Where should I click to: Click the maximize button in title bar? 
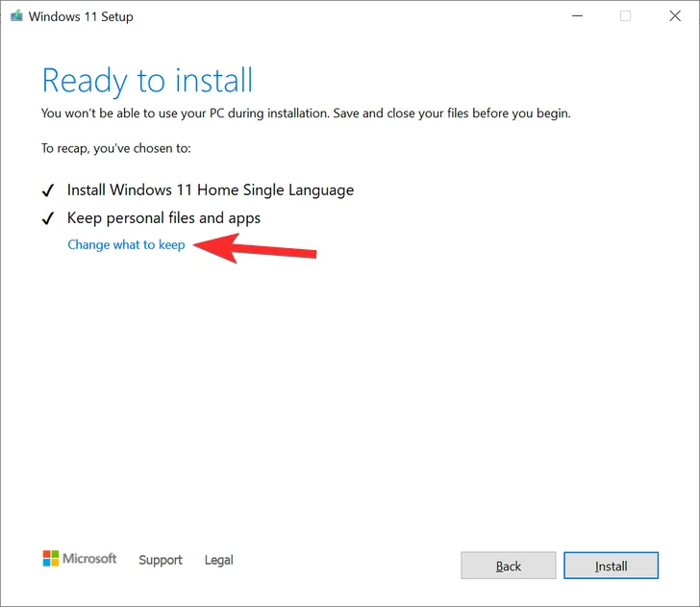pos(625,16)
